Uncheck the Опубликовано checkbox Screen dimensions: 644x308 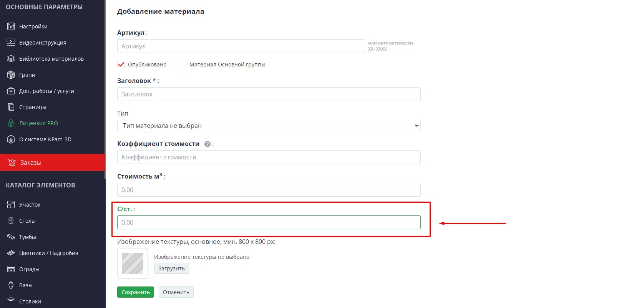[x=121, y=65]
